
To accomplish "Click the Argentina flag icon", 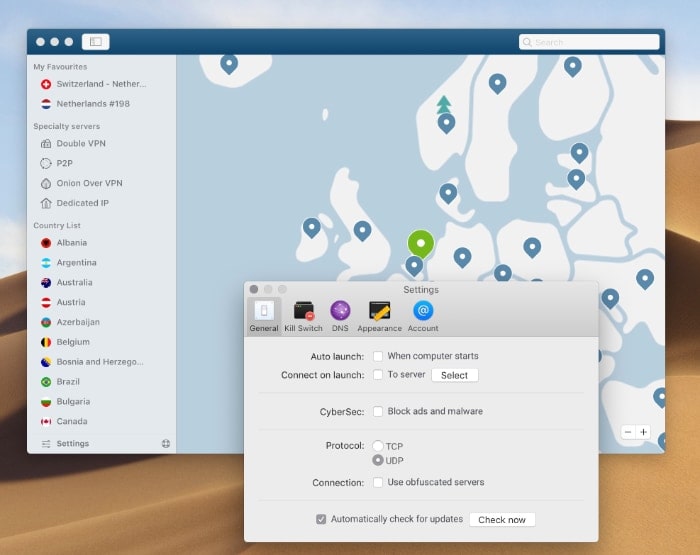I will (46, 263).
